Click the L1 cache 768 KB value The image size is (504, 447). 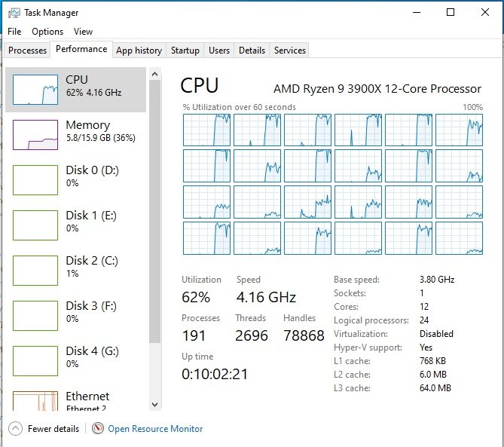tap(432, 361)
